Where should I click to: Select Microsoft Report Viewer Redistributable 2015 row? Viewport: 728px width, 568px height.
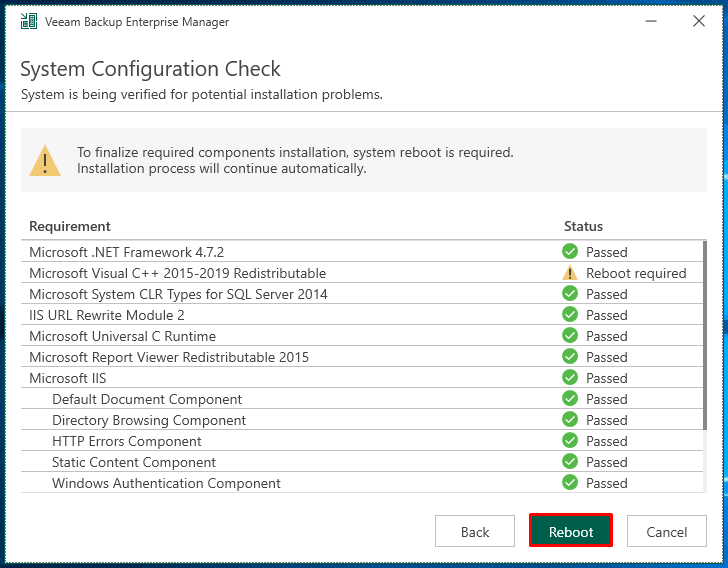pyautogui.click(x=362, y=356)
